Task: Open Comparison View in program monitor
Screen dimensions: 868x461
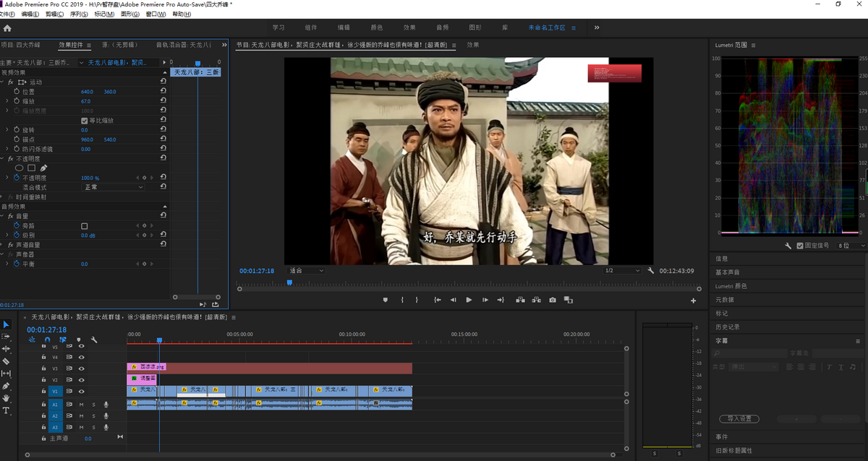Action: pyautogui.click(x=569, y=300)
